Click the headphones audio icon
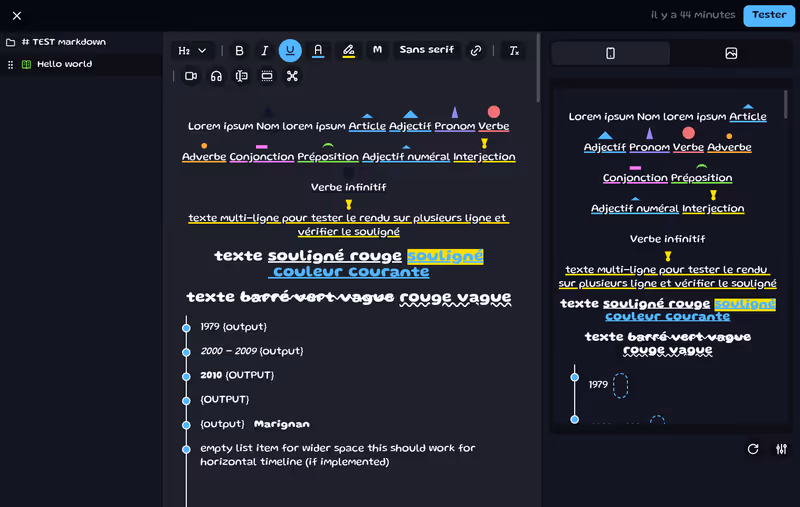Image resolution: width=800 pixels, height=507 pixels. 216,76
